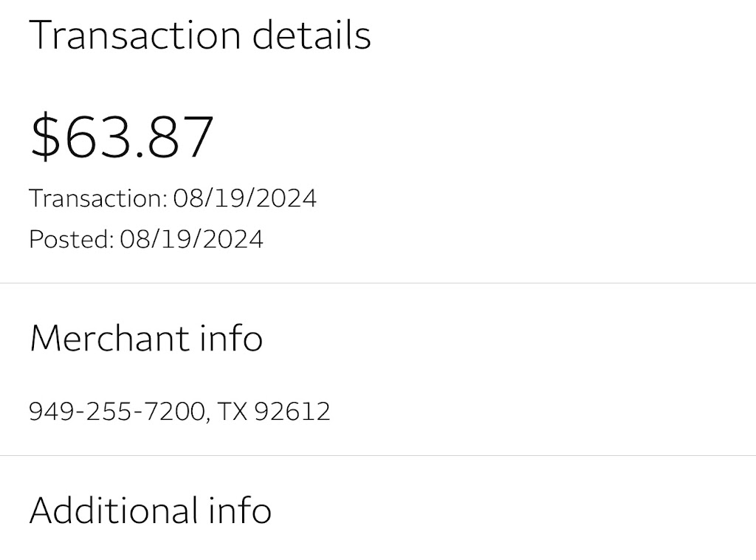Click the divider line above Merchant info
Screen dimensions: 756x560
[x=378, y=283]
